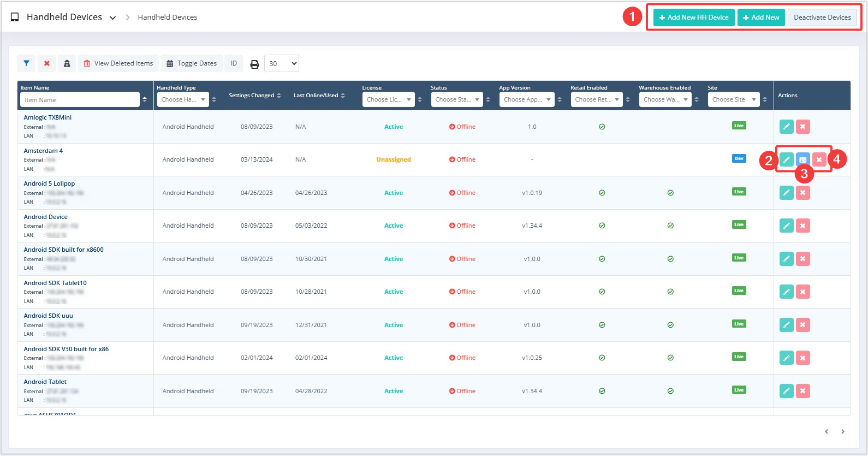Open the App Version filter dropdown
The width and height of the screenshot is (868, 456).
(527, 99)
